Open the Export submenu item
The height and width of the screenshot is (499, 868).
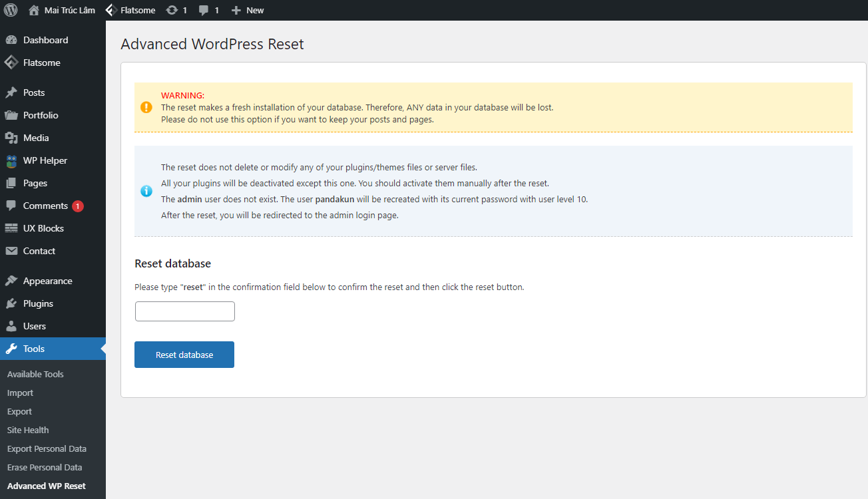[19, 411]
